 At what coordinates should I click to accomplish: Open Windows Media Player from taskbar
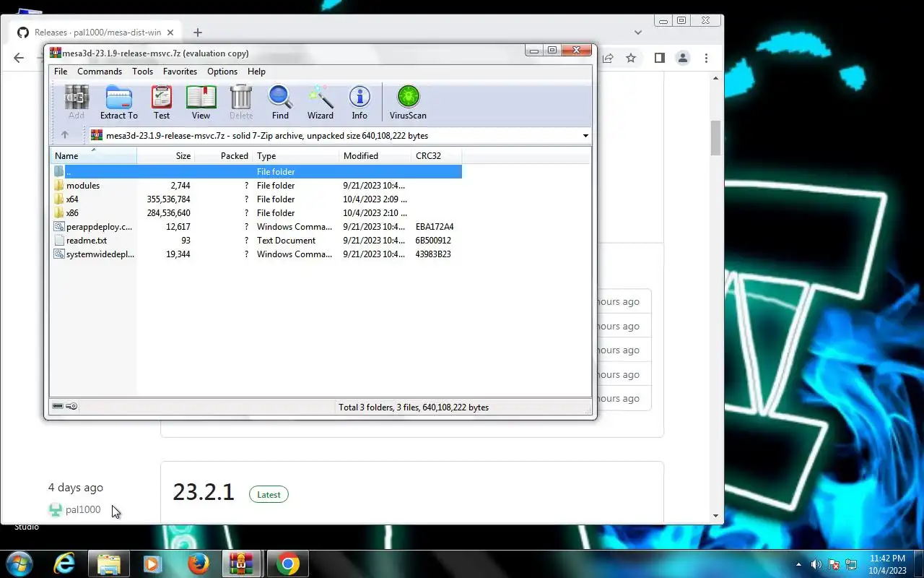(x=152, y=564)
